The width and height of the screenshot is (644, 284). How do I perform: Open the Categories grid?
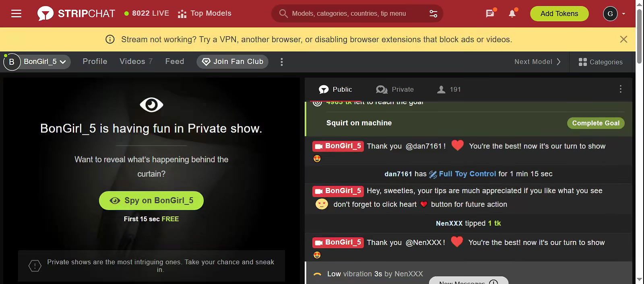[x=600, y=62]
